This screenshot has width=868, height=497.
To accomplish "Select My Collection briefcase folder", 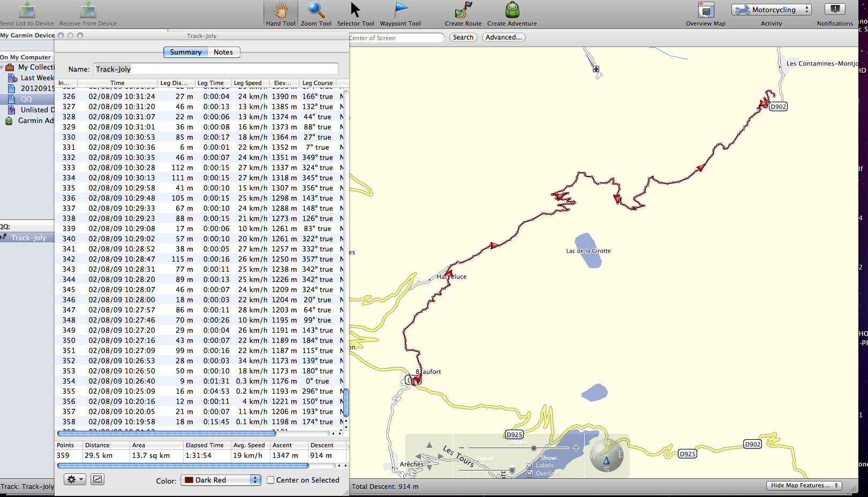I will coord(10,67).
